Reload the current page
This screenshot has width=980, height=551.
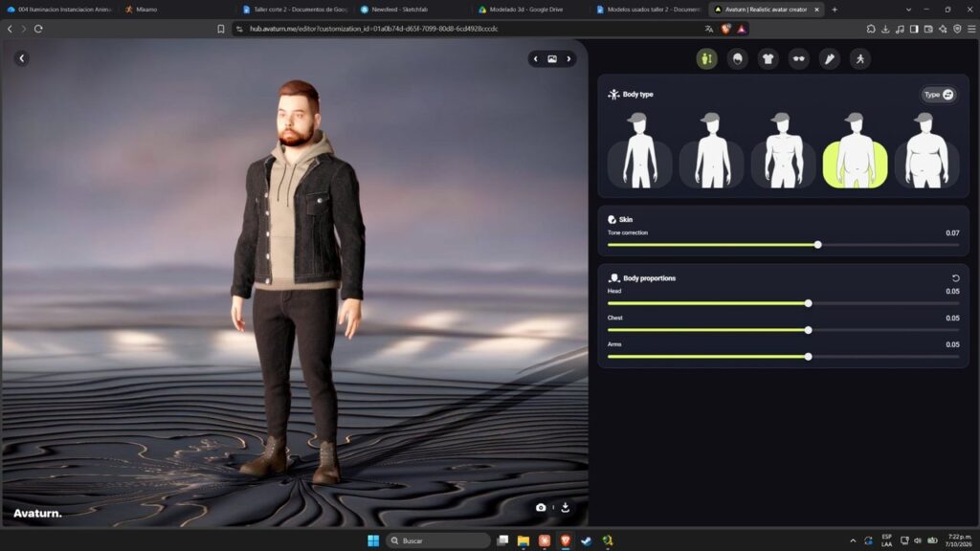tap(38, 29)
